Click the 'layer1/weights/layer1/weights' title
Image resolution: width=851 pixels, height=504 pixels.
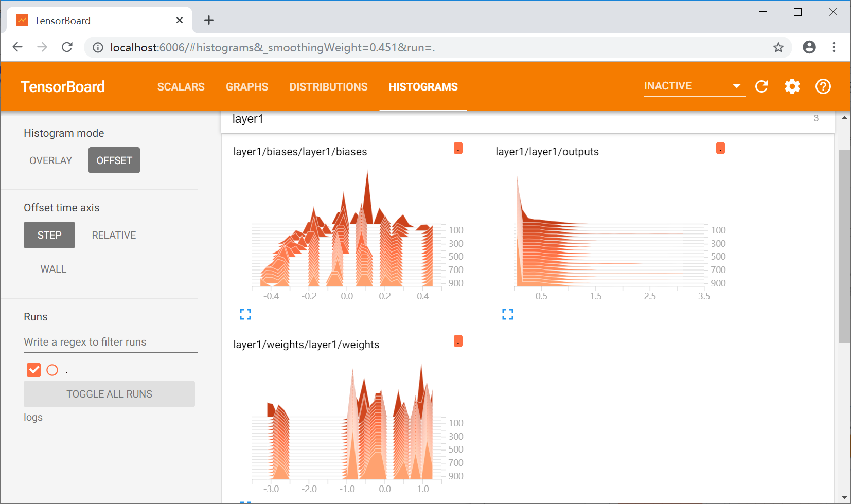click(x=306, y=345)
